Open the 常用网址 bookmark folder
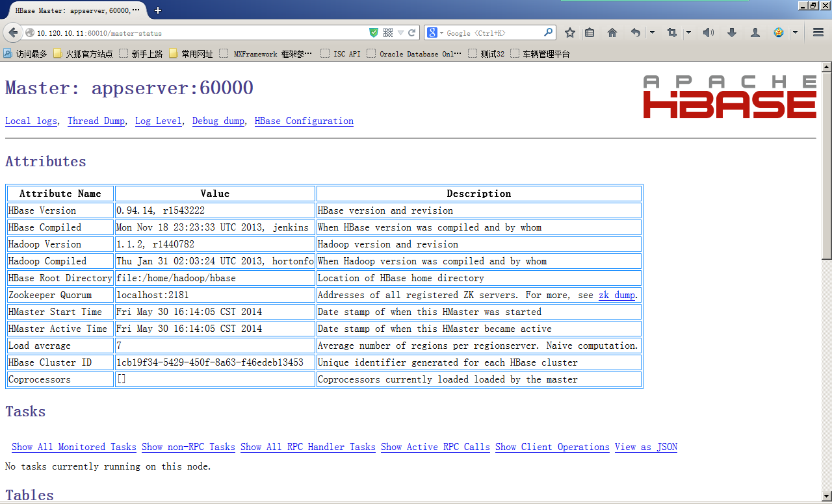This screenshot has width=832, height=504. [x=191, y=54]
